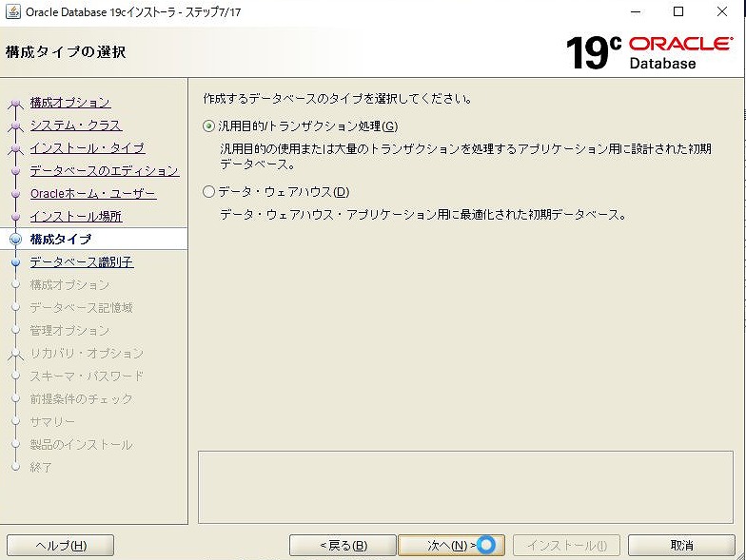Click the empty message area at bottom
746x560 pixels.
[x=466, y=487]
